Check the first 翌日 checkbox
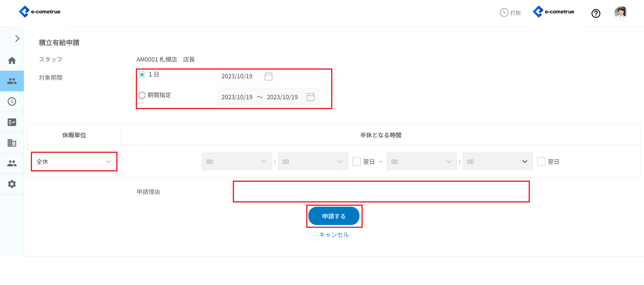The height and width of the screenshot is (285, 644). [356, 161]
